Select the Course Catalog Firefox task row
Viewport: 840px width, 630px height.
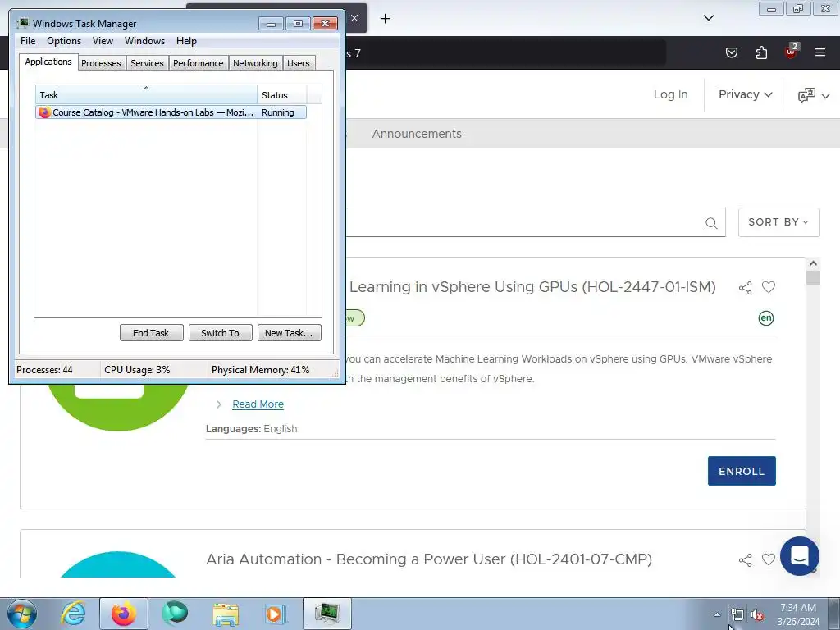point(171,112)
